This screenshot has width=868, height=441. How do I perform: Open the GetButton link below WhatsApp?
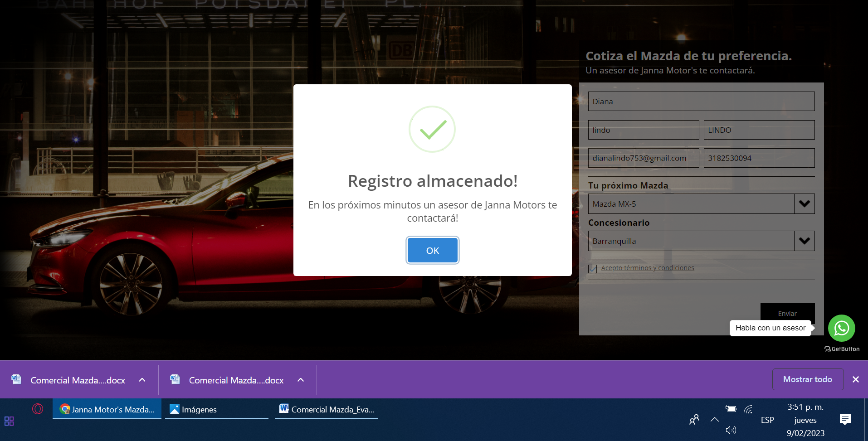[842, 349]
